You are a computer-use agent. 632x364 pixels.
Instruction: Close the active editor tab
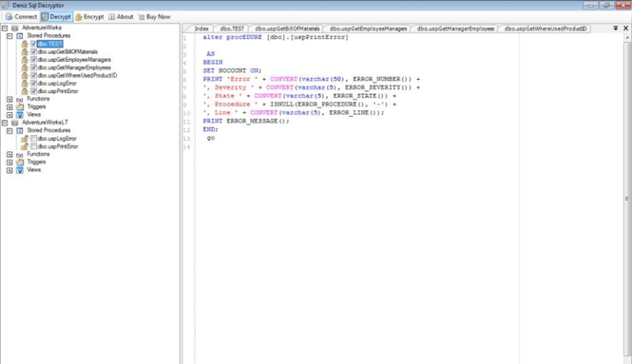(626, 29)
